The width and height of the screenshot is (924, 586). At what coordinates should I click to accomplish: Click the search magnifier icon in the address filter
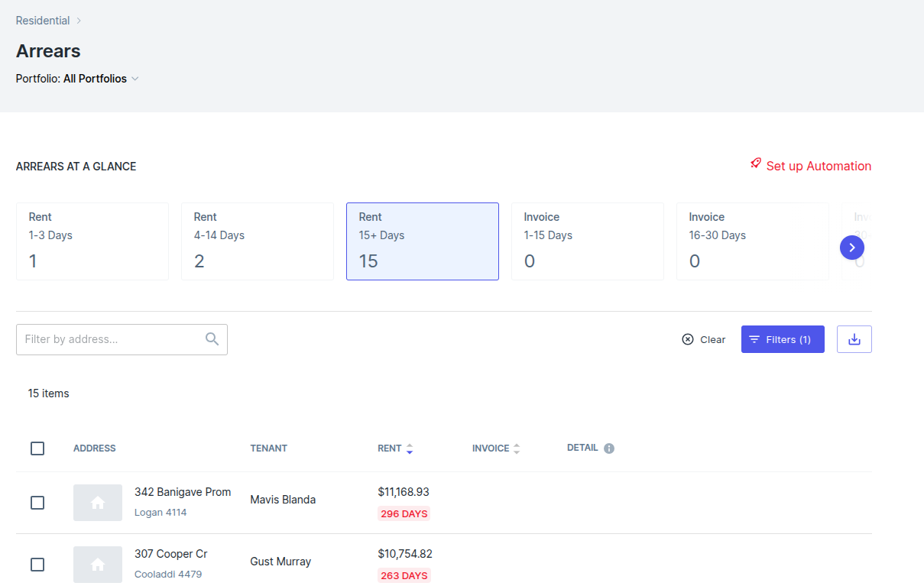[212, 339]
